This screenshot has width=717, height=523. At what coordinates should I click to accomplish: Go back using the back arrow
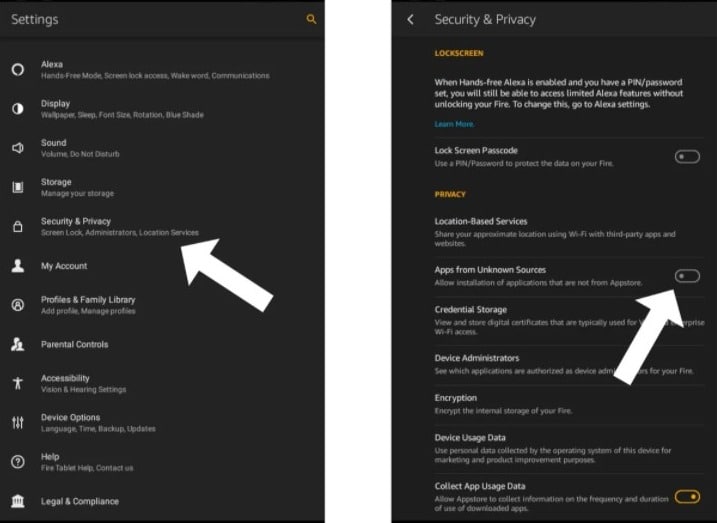click(410, 19)
